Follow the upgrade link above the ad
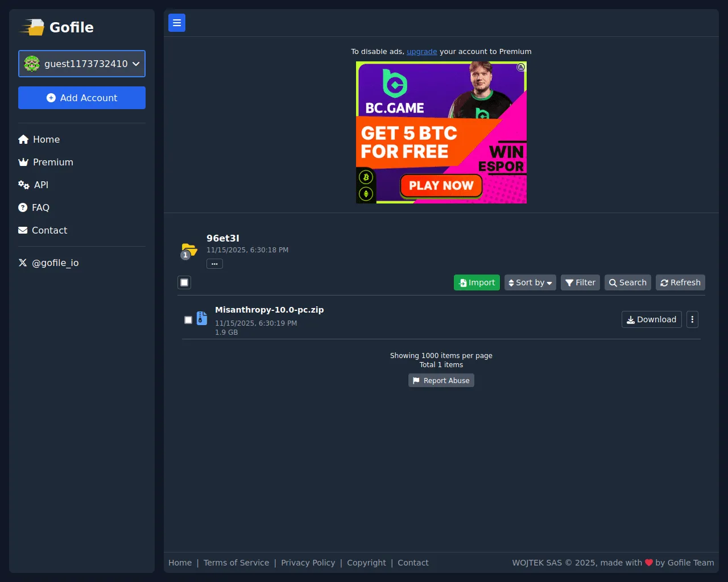728x582 pixels. [x=422, y=51]
